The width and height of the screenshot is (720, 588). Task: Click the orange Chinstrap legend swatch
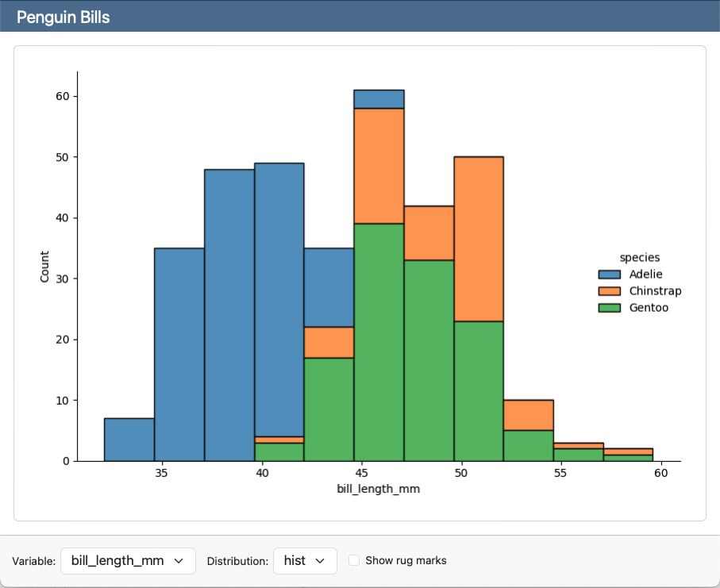point(610,291)
